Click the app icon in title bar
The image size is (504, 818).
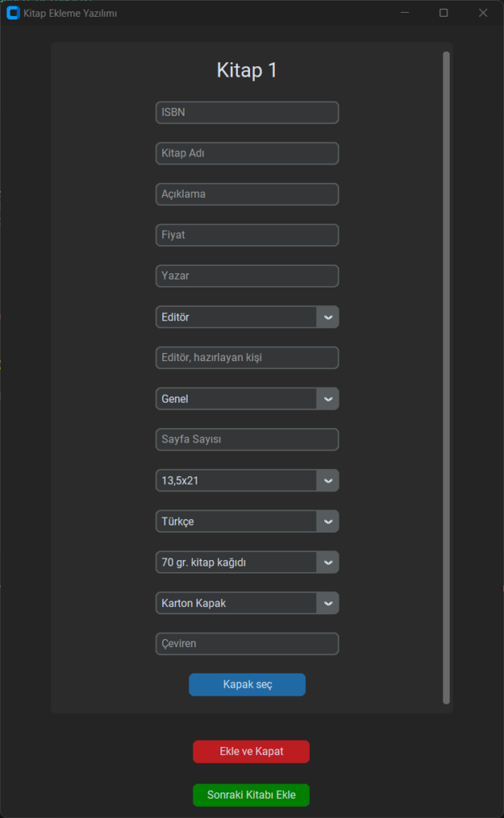[13, 13]
